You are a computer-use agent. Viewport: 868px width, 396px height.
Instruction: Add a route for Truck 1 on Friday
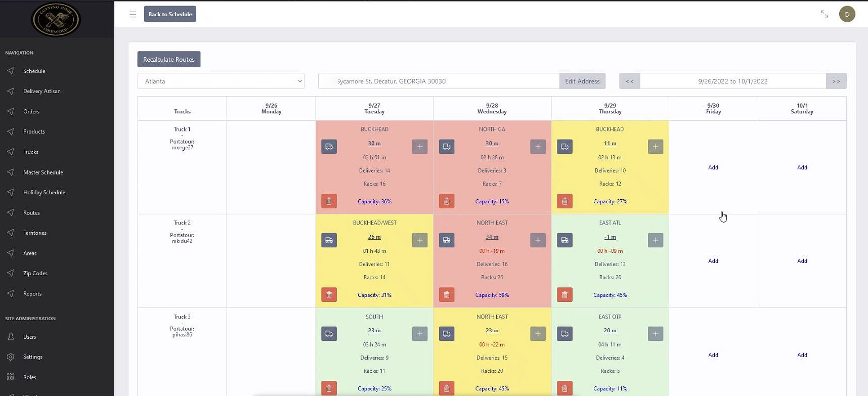tap(713, 167)
